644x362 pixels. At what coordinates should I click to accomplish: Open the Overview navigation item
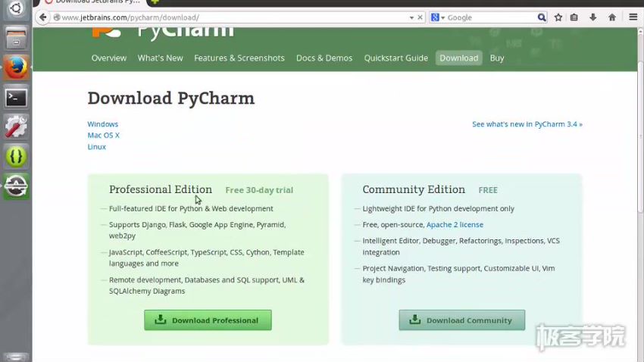pyautogui.click(x=109, y=58)
